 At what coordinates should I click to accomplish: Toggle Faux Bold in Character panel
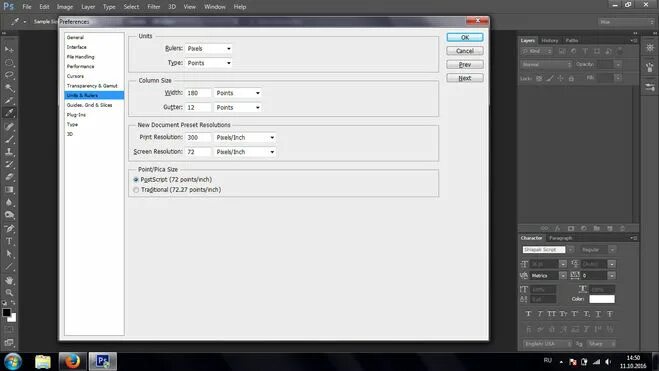(528, 314)
